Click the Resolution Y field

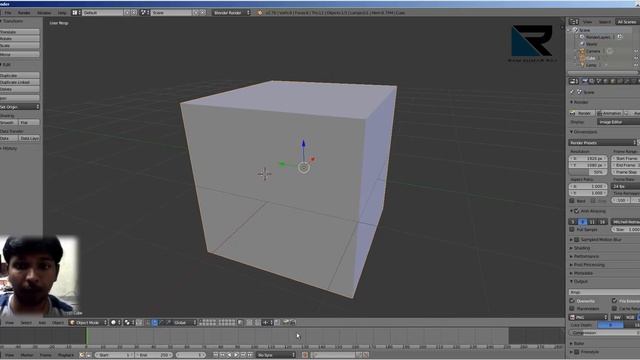coord(588,165)
